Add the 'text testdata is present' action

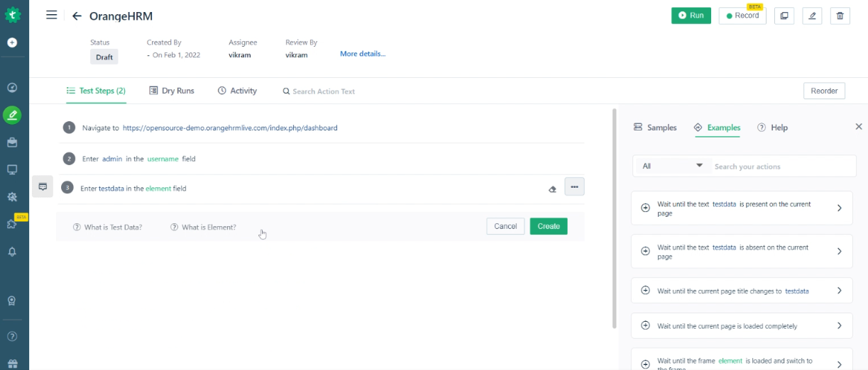click(645, 208)
